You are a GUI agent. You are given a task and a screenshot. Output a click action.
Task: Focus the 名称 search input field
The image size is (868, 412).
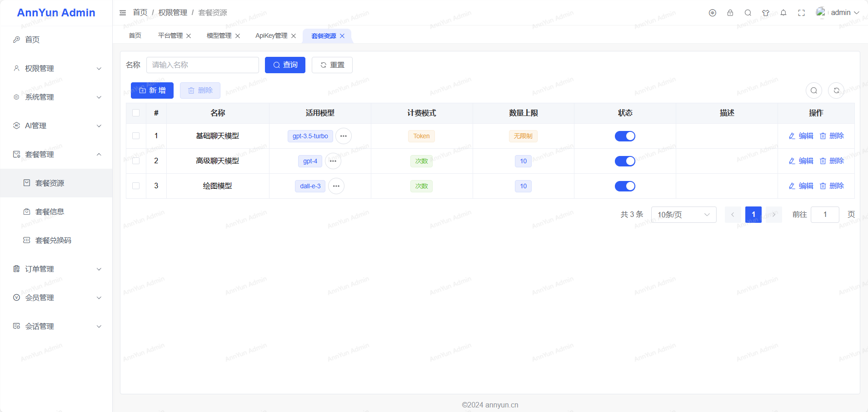tap(203, 65)
